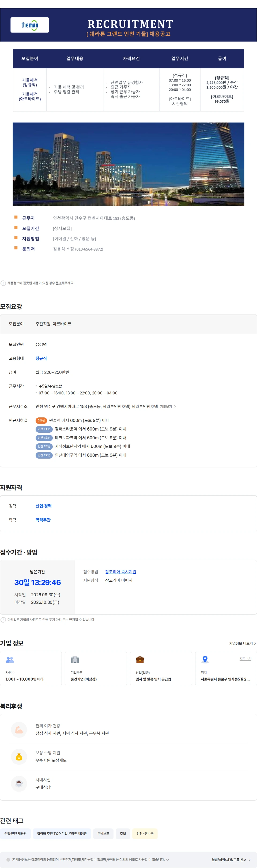257x868 pixels.
Task: Click the 인천 1호선 badge for 인천대입구역
Action: click(44, 455)
